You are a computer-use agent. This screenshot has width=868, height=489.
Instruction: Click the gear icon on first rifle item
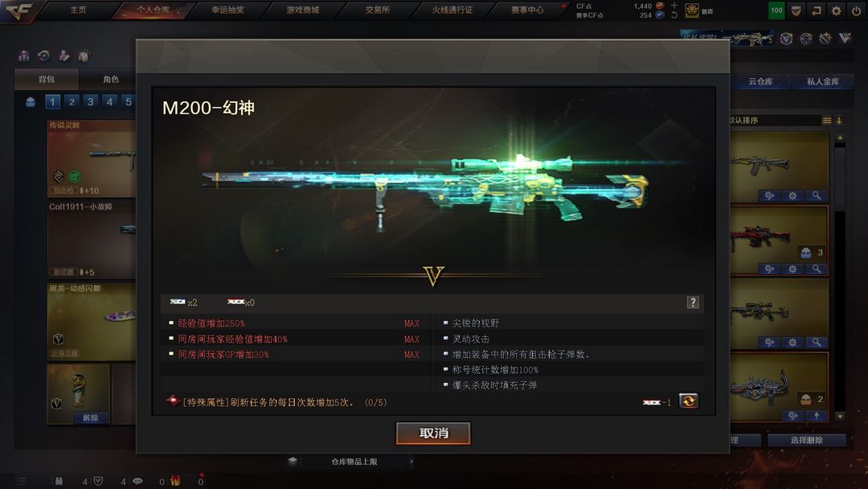792,195
